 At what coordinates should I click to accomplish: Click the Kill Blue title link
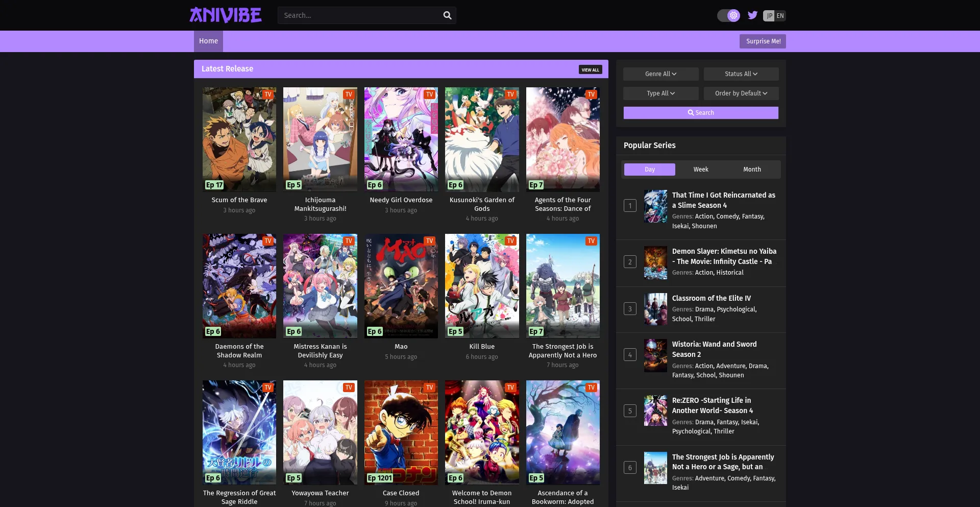tap(482, 347)
